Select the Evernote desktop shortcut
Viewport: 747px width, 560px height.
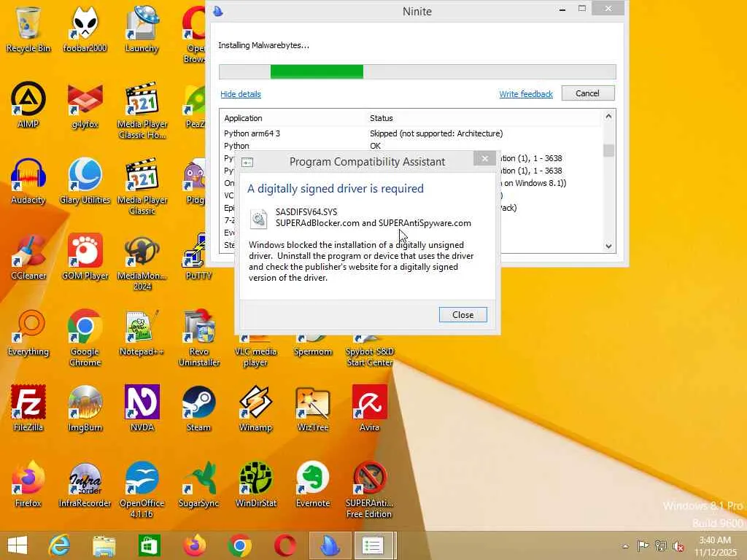312,484
